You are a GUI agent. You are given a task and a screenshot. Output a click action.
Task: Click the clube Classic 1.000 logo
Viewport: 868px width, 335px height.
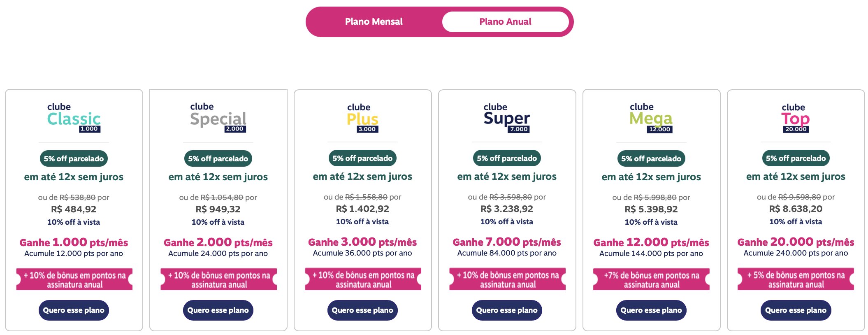click(x=74, y=118)
